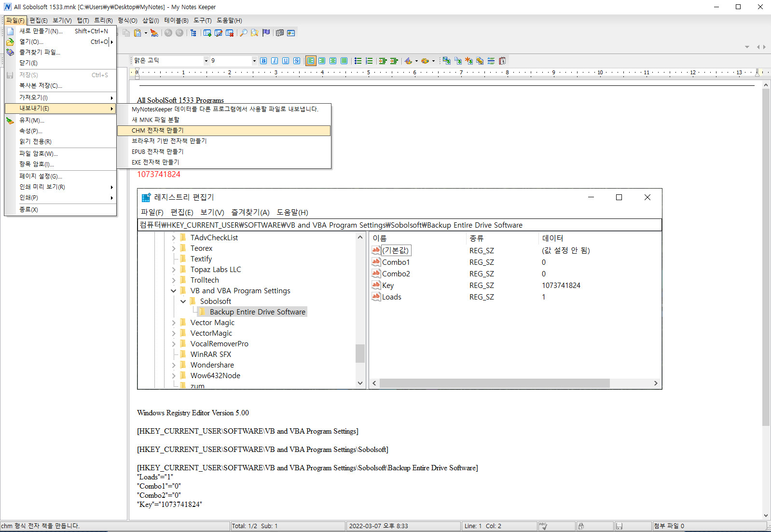Toggle Underline formatting

[286, 61]
